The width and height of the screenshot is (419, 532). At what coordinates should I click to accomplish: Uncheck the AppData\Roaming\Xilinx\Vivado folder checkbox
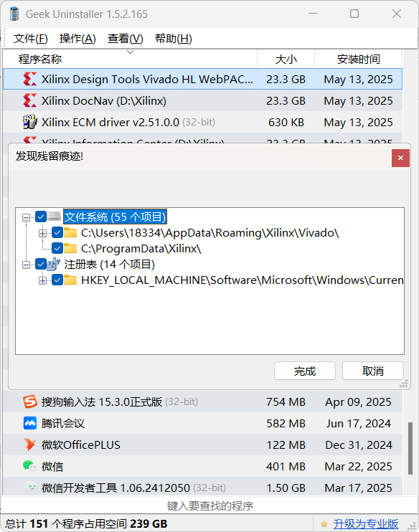57,233
